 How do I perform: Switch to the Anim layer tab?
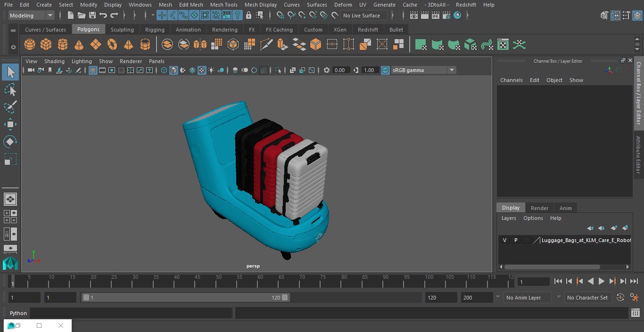pyautogui.click(x=565, y=208)
